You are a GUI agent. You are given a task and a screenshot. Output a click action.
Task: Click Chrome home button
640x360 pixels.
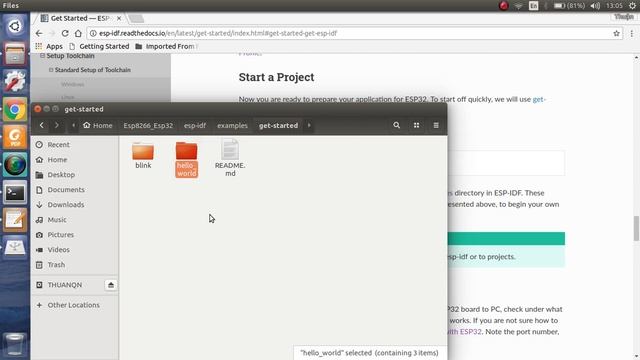(78, 33)
